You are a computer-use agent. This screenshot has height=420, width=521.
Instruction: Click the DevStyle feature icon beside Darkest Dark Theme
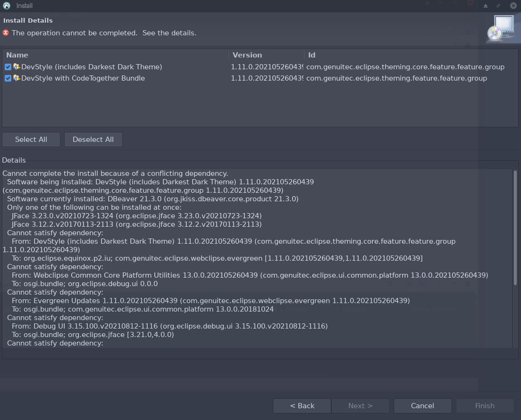coord(17,67)
